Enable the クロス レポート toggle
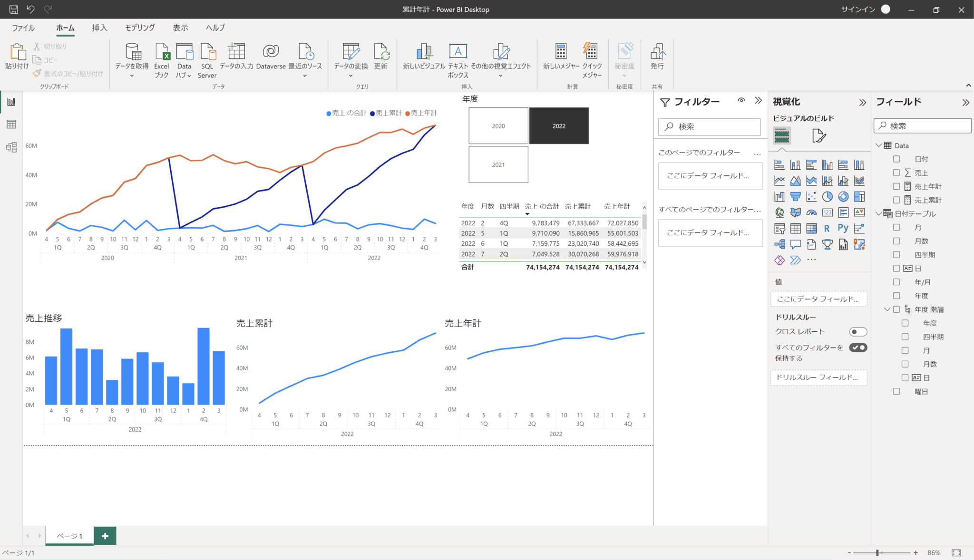The width and height of the screenshot is (974, 560). pyautogui.click(x=858, y=332)
